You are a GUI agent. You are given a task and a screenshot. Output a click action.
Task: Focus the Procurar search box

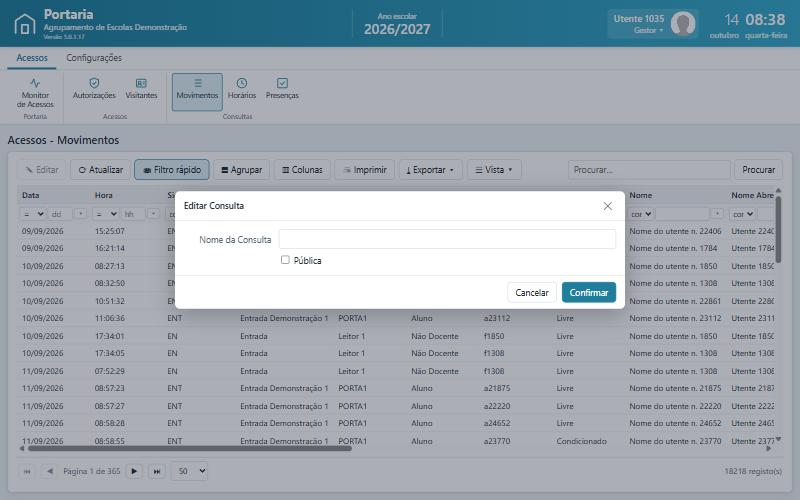(x=649, y=170)
